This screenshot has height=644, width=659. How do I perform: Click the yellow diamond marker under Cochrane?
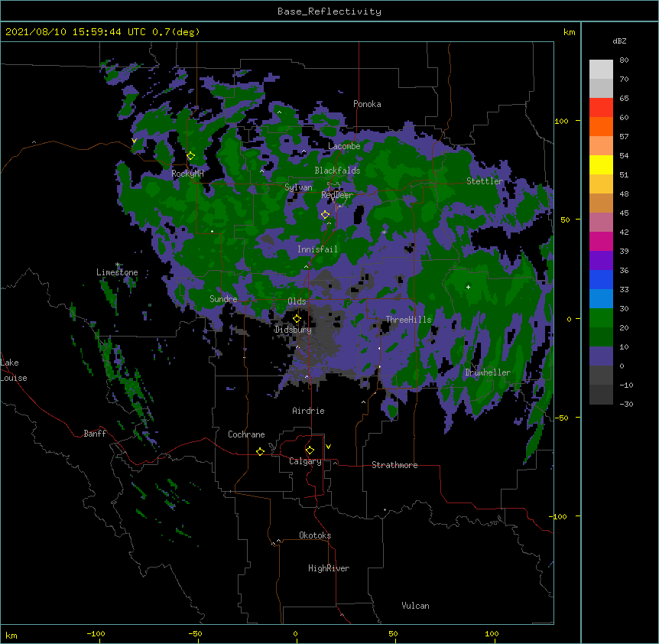click(260, 451)
